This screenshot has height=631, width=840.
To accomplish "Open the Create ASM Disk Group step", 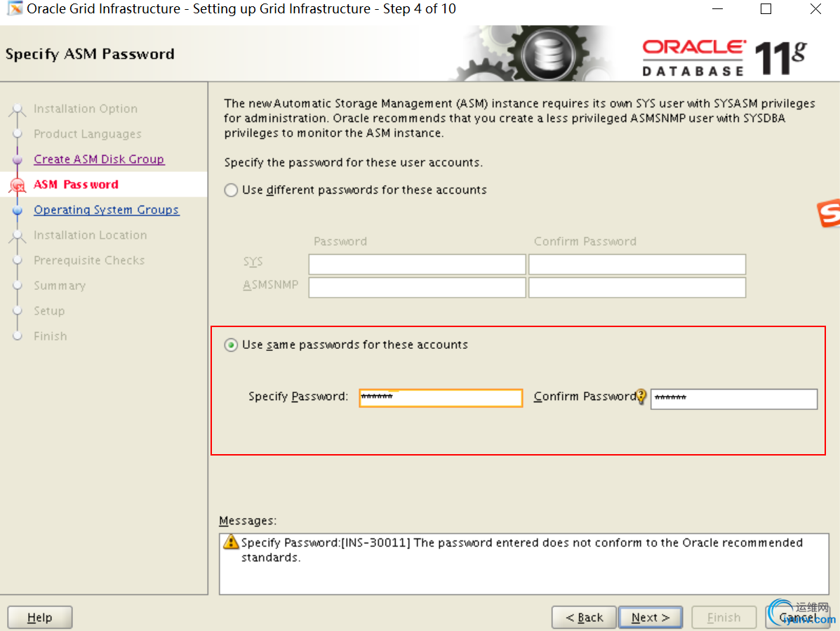I will tap(99, 159).
